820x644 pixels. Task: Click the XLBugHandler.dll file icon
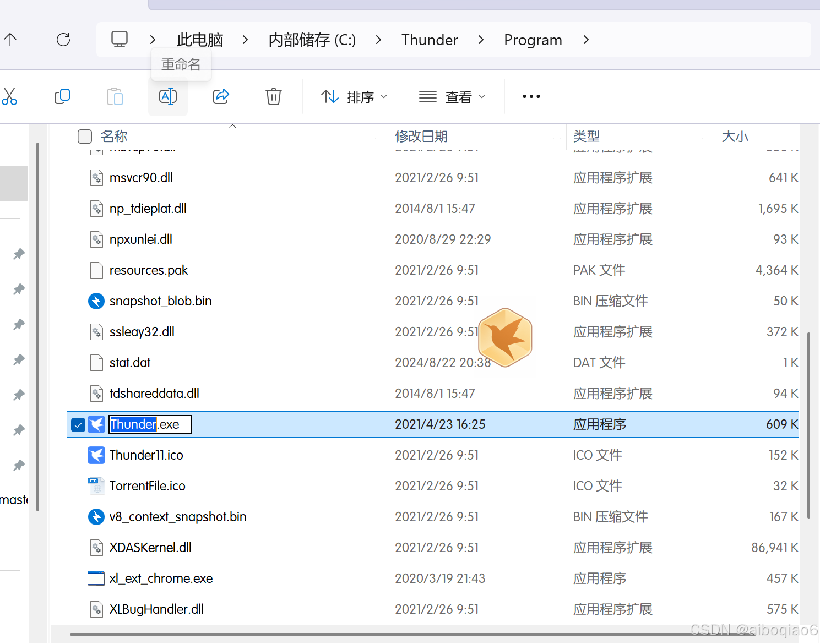click(96, 609)
